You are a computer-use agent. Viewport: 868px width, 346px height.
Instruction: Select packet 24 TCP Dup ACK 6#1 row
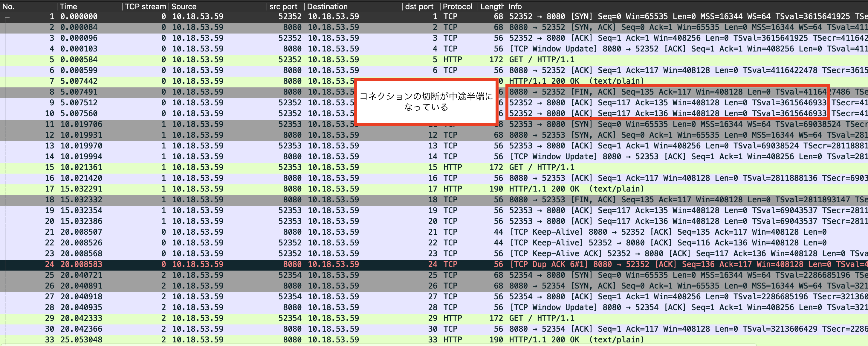[434, 265]
